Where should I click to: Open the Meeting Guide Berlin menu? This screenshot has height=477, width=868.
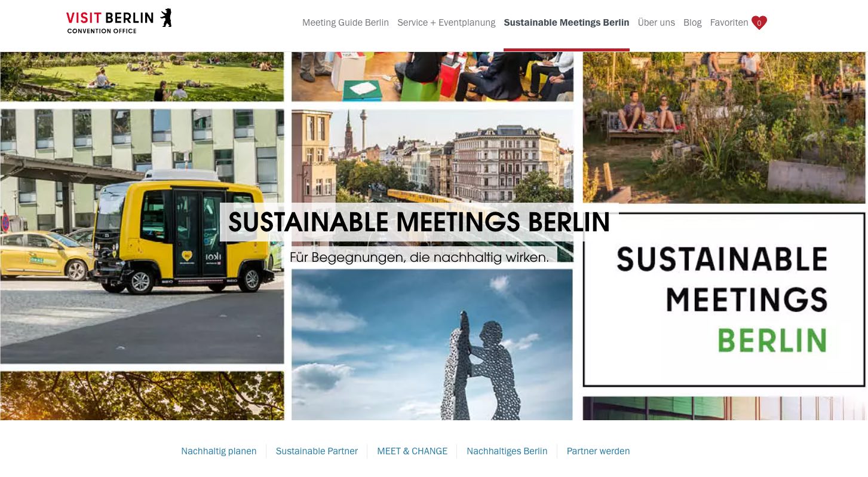pyautogui.click(x=345, y=23)
